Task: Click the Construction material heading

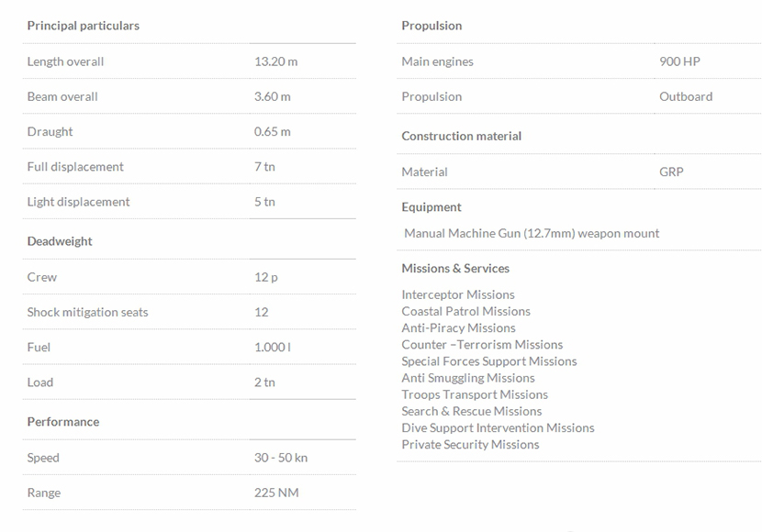Action: pyautogui.click(x=462, y=136)
